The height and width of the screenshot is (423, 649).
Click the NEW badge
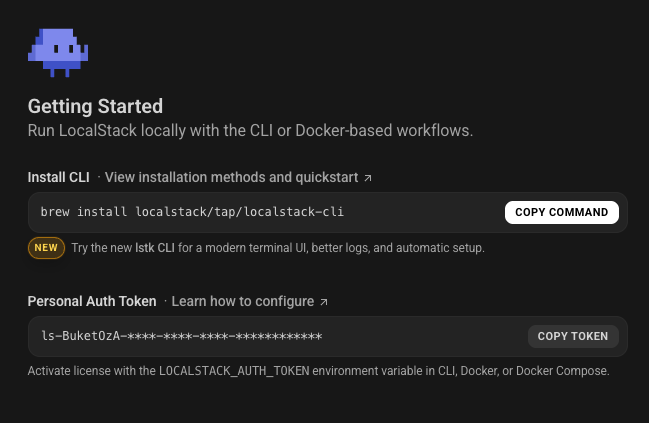click(x=46, y=248)
